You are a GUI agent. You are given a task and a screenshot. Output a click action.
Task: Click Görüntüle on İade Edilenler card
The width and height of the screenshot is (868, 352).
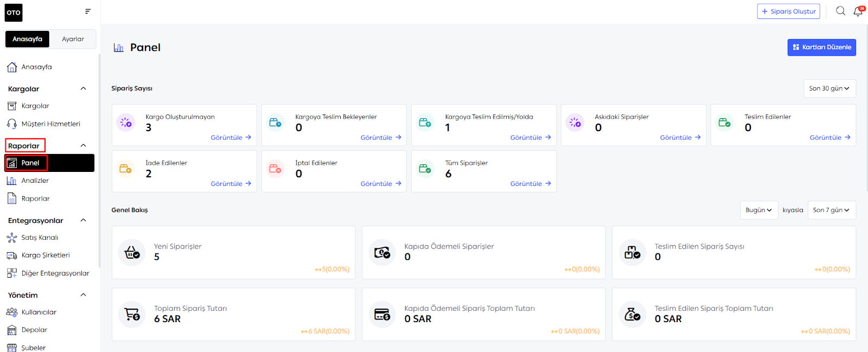click(x=231, y=184)
